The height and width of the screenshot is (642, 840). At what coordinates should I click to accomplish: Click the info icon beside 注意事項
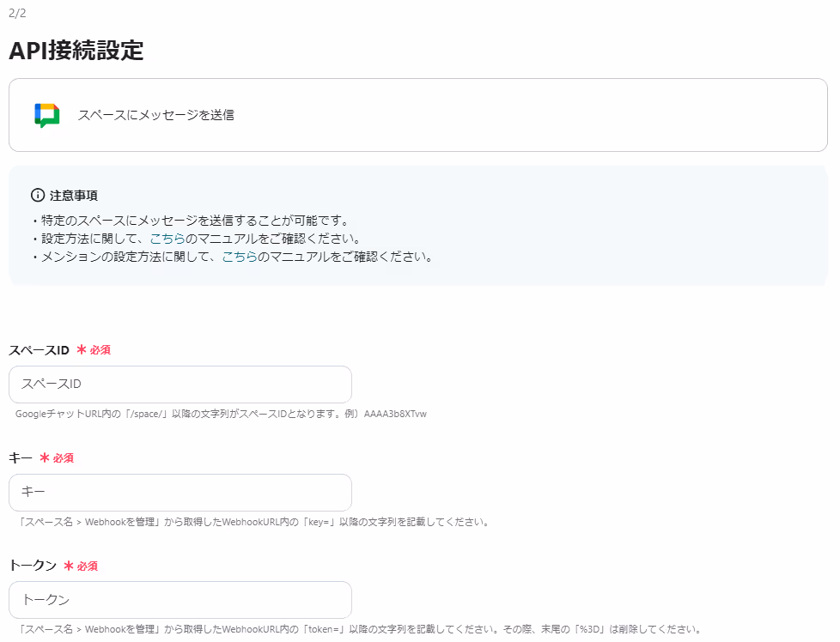[38, 196]
